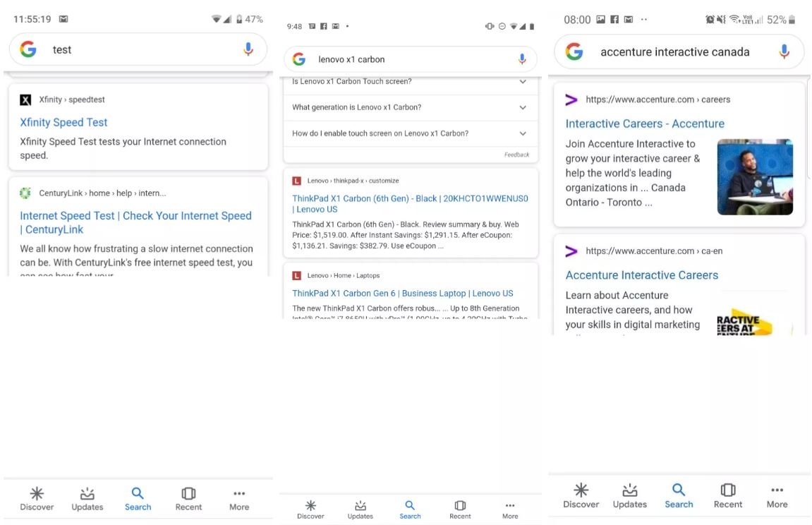Select the Search tab on the middle phone

410,509
